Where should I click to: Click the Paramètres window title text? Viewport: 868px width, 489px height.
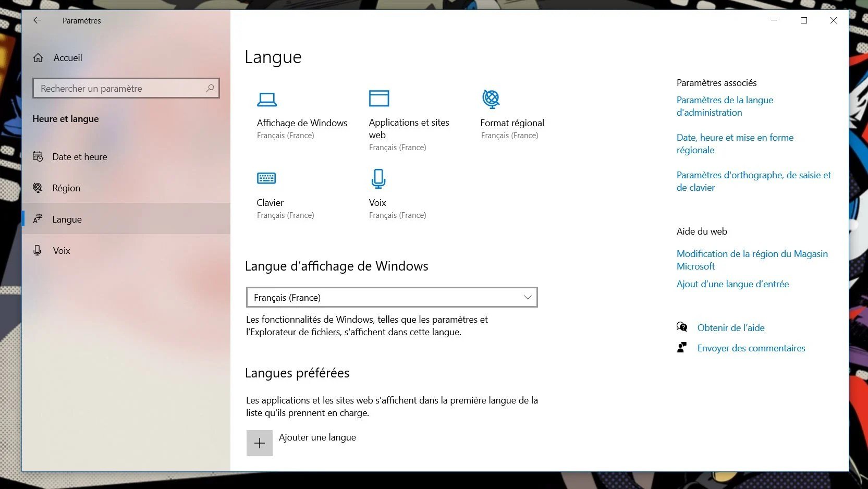[82, 21]
